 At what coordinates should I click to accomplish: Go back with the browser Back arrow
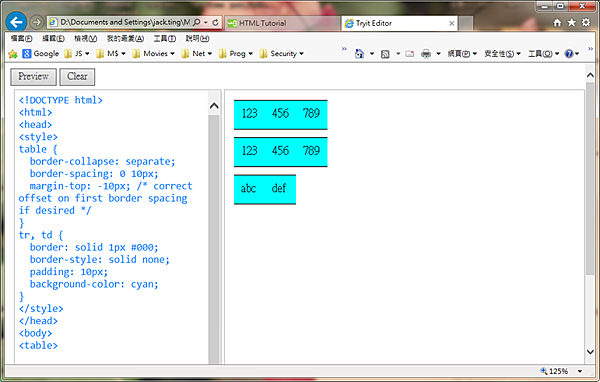pyautogui.click(x=16, y=23)
